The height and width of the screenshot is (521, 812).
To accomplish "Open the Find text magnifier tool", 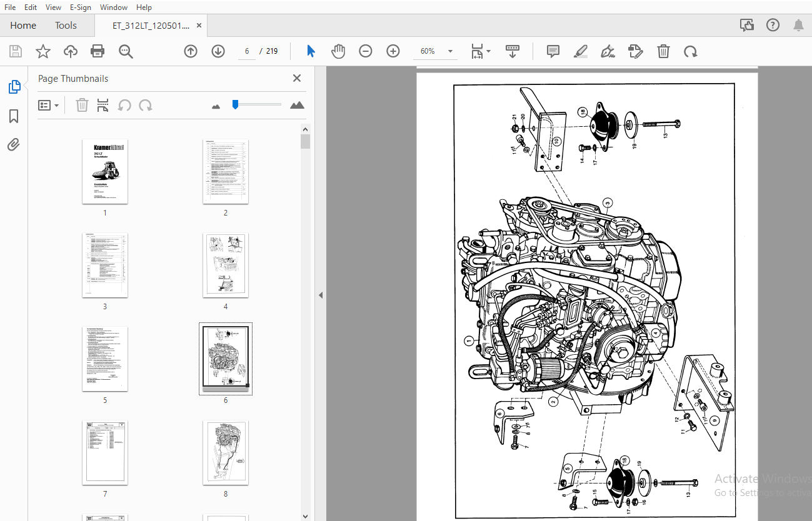I will tap(126, 51).
